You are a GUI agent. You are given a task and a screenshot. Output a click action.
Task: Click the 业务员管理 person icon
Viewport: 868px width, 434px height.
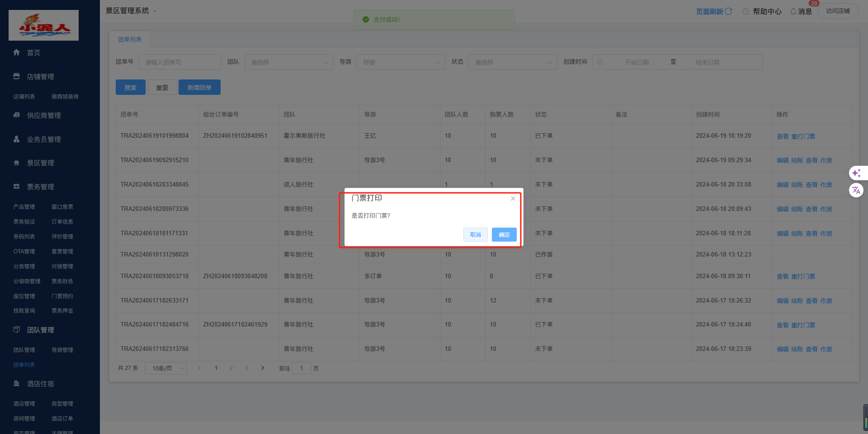point(17,139)
